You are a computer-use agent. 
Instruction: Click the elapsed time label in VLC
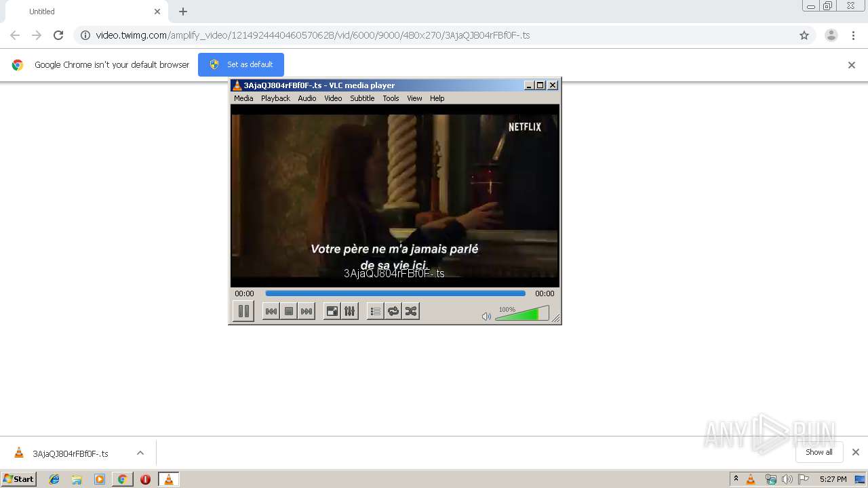pos(244,293)
